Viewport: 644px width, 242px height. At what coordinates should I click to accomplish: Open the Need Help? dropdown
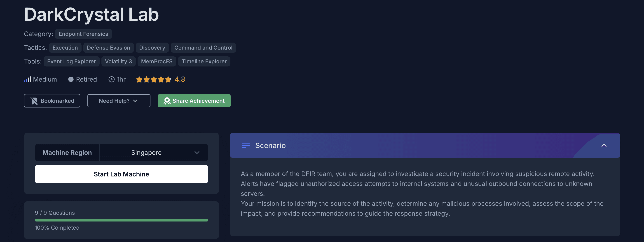pos(119,101)
